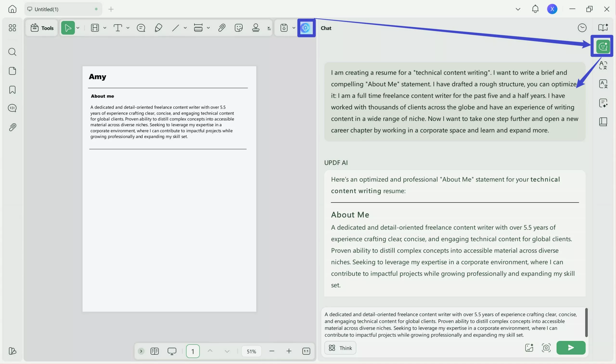Open the sticker tool

tap(238, 28)
